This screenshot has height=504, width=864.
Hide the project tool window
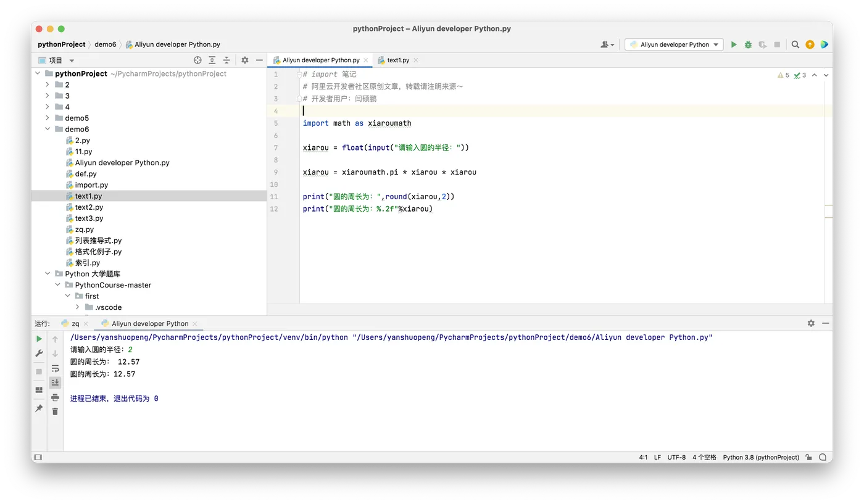coord(259,60)
